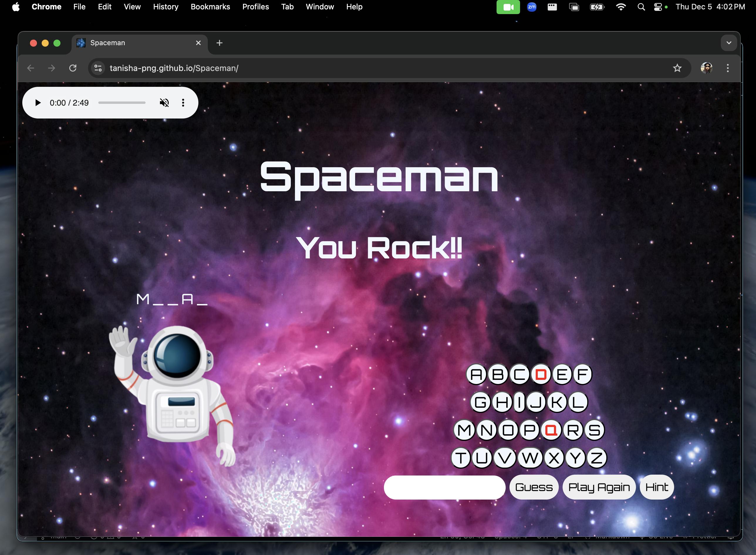
Task: Unmute the audio player
Action: (x=164, y=103)
